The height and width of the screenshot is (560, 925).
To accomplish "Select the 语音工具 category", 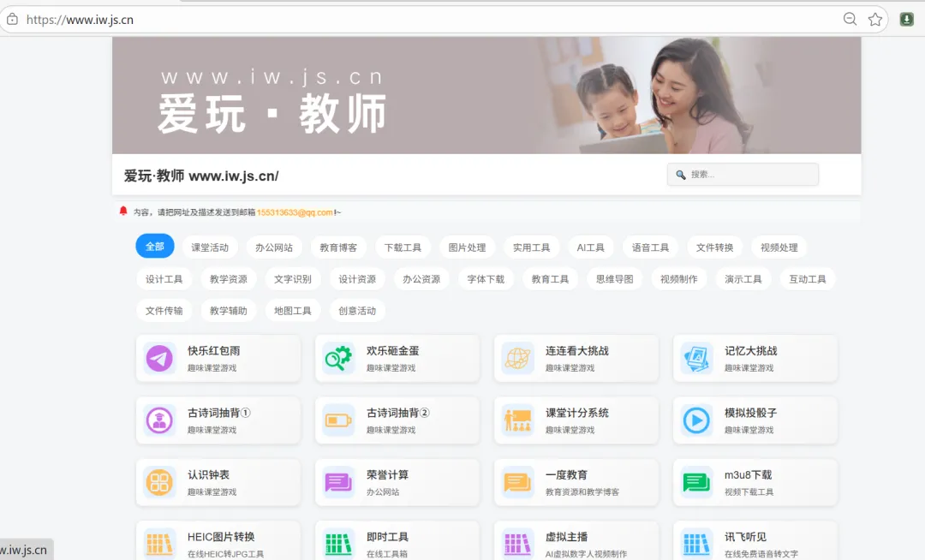I will [x=650, y=247].
